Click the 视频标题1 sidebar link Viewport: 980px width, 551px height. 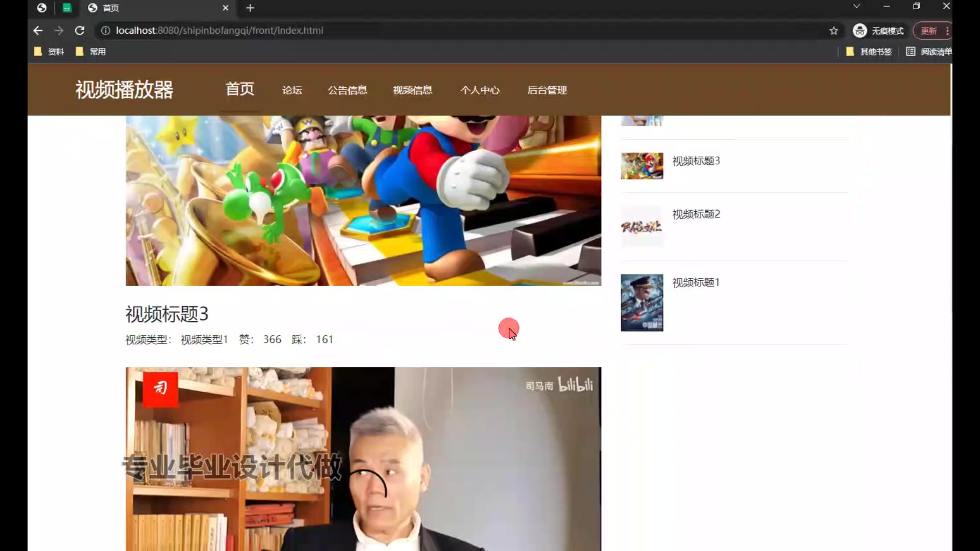click(696, 283)
